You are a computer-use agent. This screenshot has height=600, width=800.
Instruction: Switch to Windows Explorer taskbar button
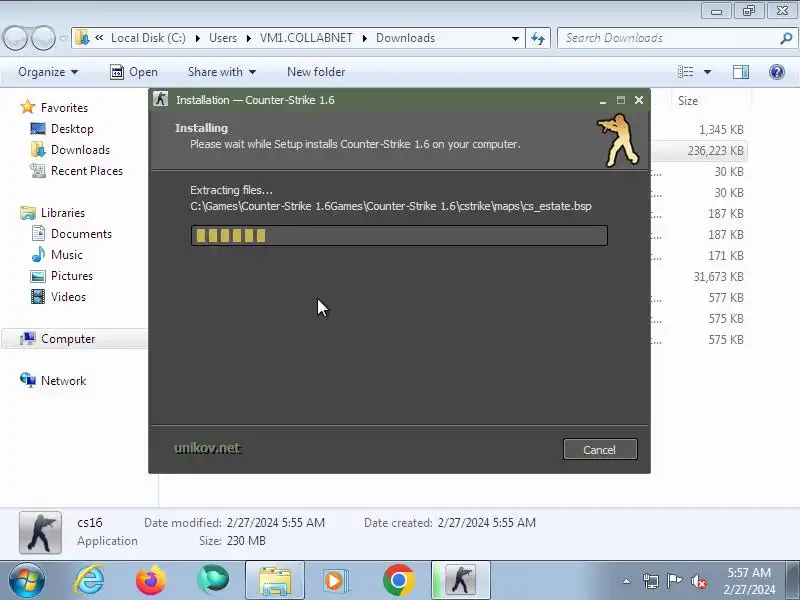tap(275, 580)
